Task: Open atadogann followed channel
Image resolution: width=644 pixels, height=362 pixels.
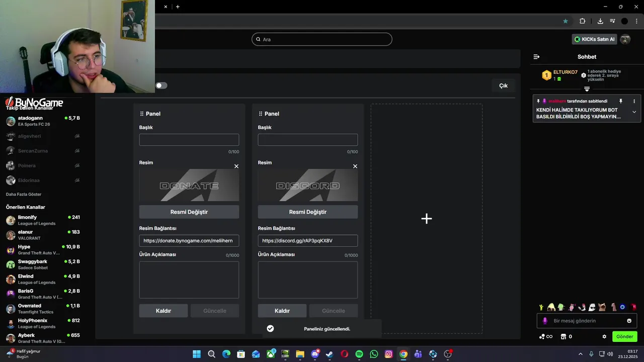Action: point(43,121)
